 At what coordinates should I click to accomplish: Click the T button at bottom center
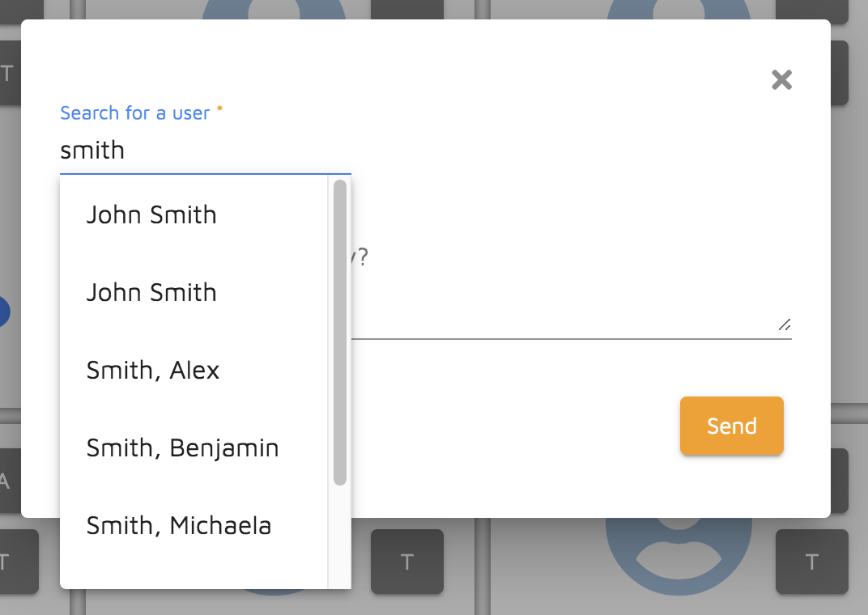[406, 562]
